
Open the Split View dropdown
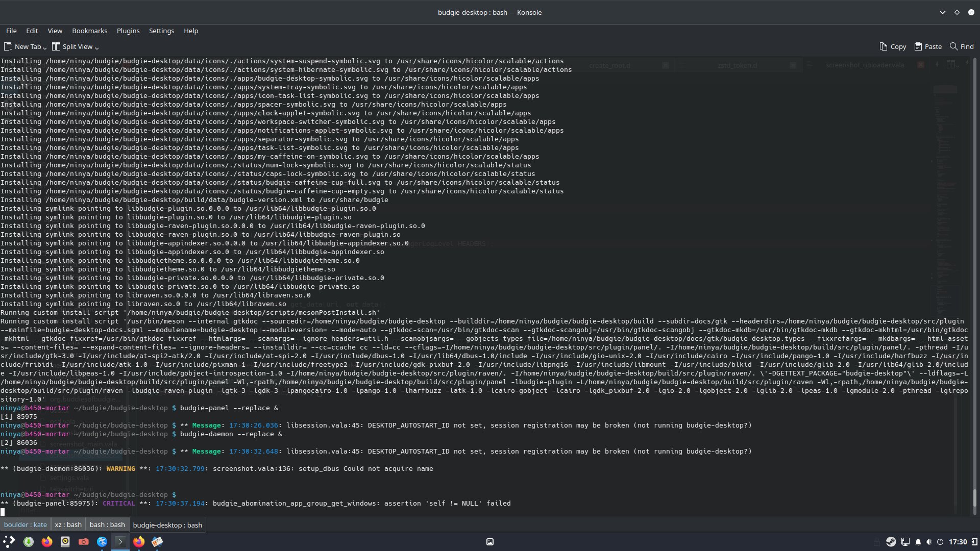[x=76, y=46]
